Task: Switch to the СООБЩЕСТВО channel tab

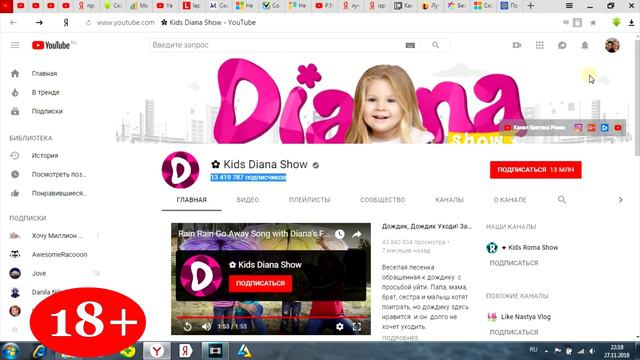Action: 382,200
